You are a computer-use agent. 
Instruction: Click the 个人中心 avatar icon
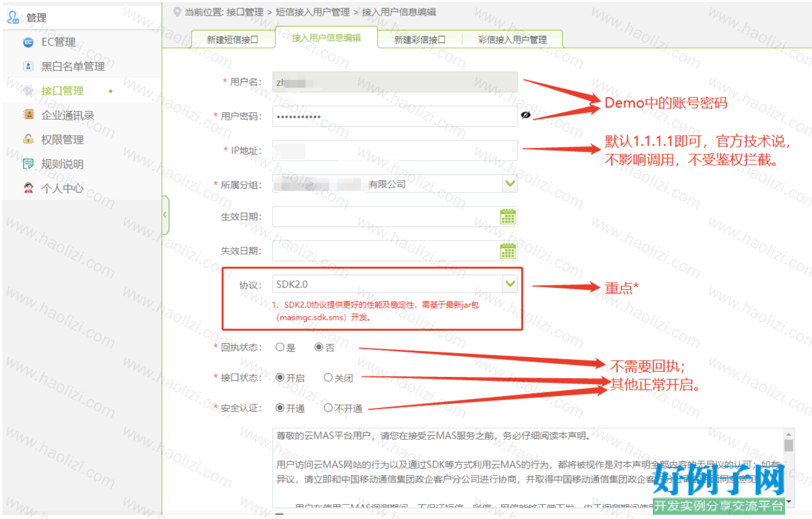click(28, 188)
